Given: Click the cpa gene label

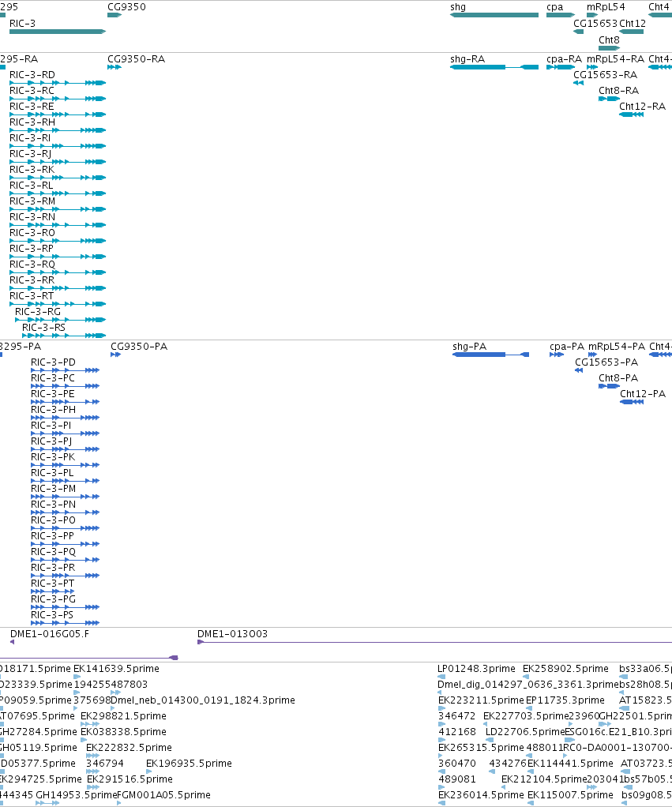Looking at the screenshot, I should point(554,6).
